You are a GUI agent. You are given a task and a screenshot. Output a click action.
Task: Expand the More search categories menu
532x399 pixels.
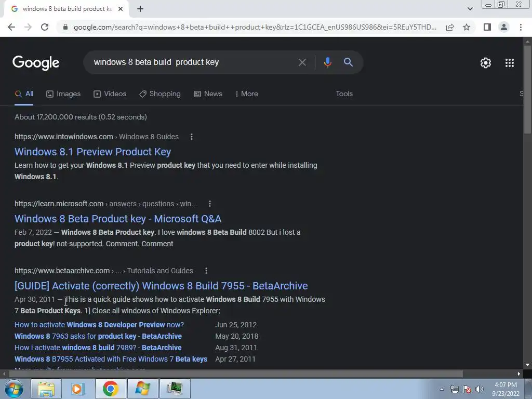pos(247,94)
